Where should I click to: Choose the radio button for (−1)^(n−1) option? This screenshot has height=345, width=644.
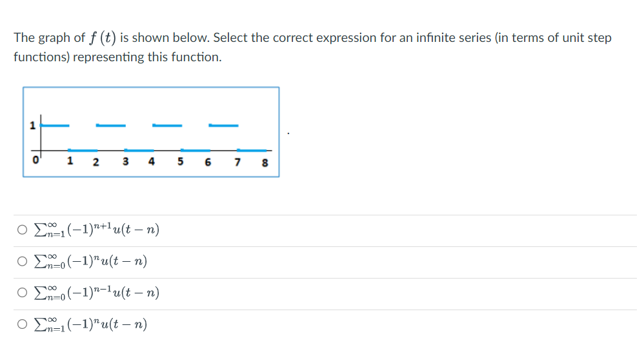23,293
